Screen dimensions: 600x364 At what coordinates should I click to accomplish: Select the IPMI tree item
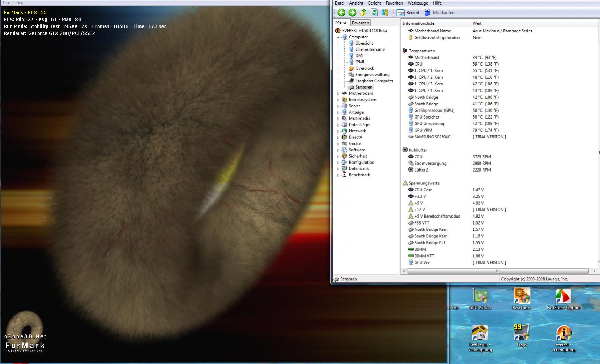359,62
